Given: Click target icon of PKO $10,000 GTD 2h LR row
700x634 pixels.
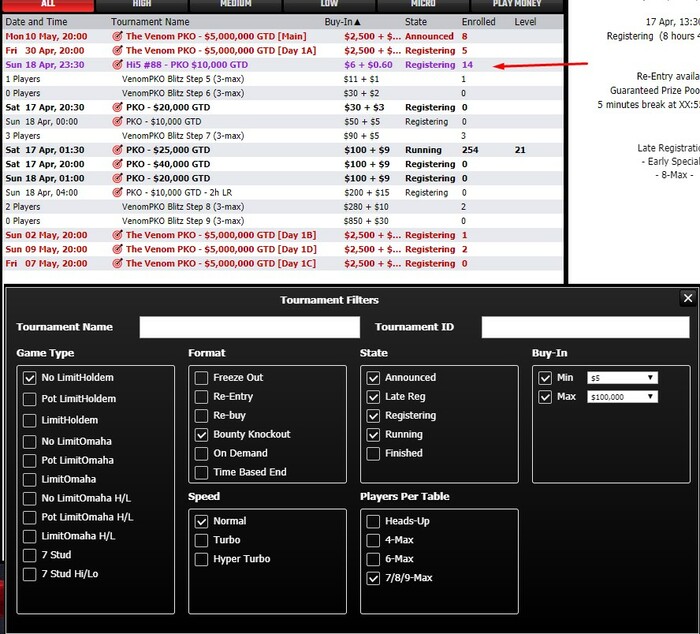Looking at the screenshot, I should pyautogui.click(x=117, y=192).
